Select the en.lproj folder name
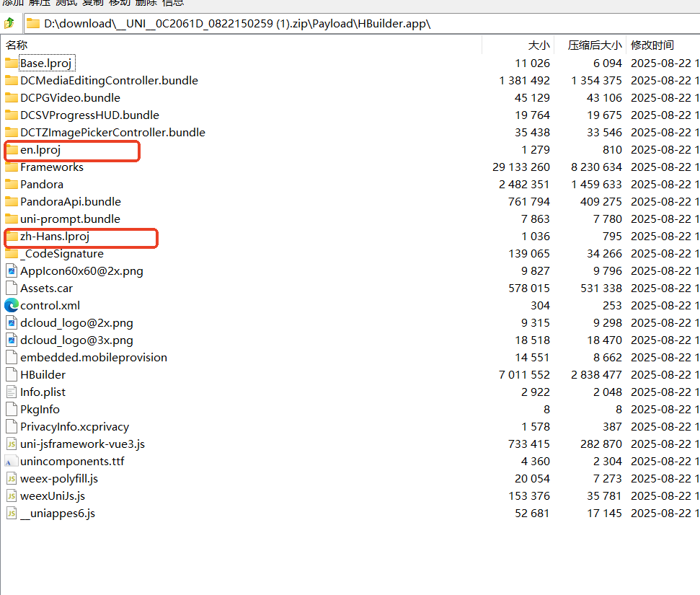 (x=40, y=150)
